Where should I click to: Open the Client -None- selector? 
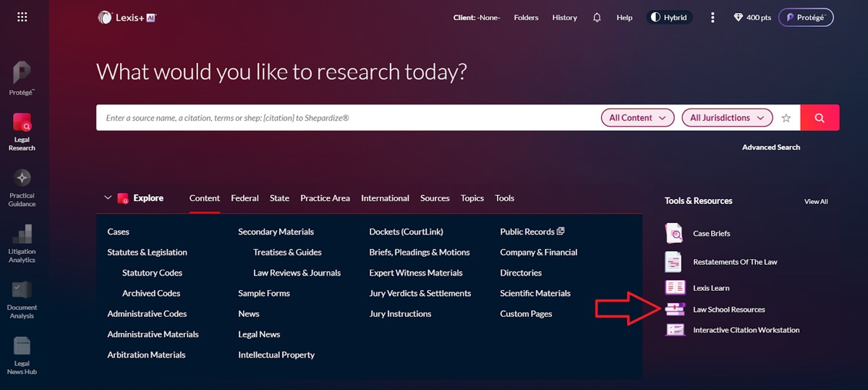coord(477,17)
